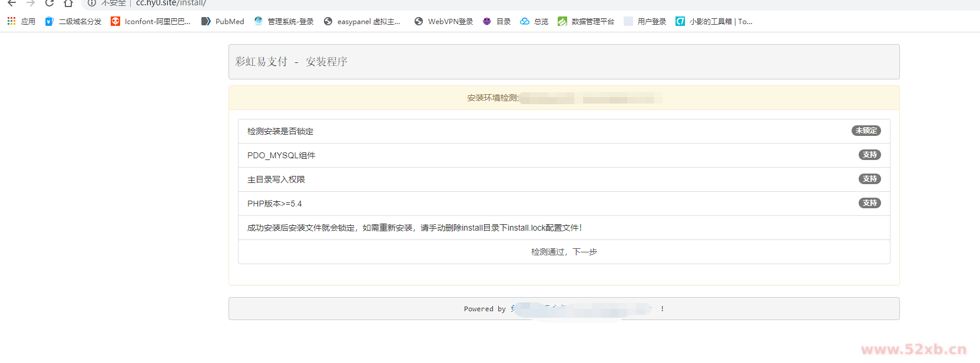Open the Iconfont-阿里巴巴 bookmark
This screenshot has height=363, width=980.
(151, 21)
